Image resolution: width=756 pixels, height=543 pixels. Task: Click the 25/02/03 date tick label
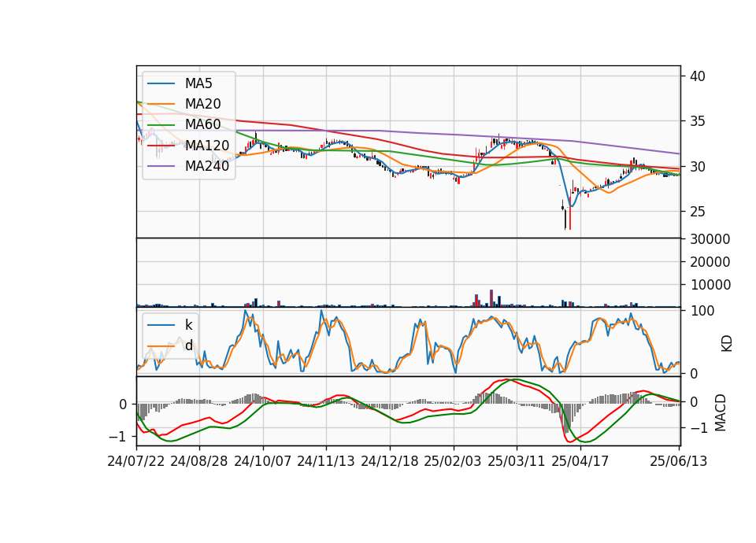[x=453, y=461]
